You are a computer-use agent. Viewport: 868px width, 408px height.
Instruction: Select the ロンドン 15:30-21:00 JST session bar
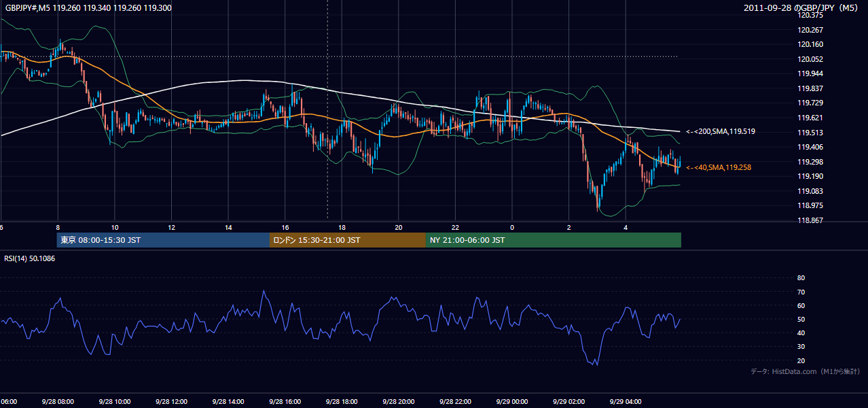point(347,240)
